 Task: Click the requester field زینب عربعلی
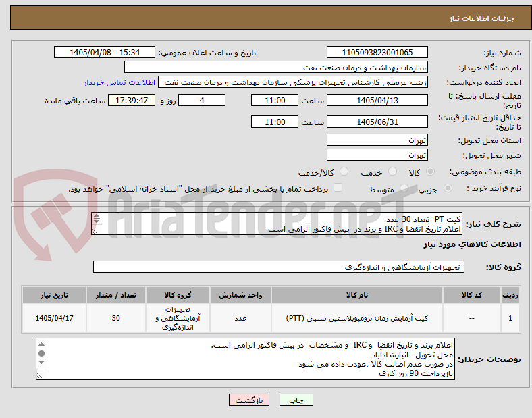click(x=293, y=82)
